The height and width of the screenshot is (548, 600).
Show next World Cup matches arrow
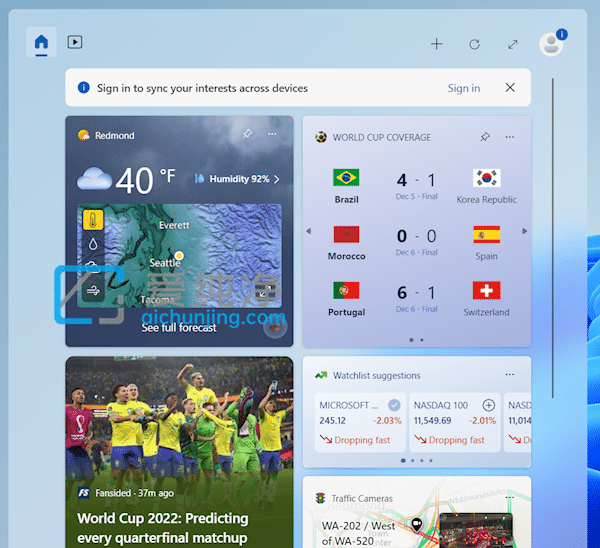click(524, 231)
